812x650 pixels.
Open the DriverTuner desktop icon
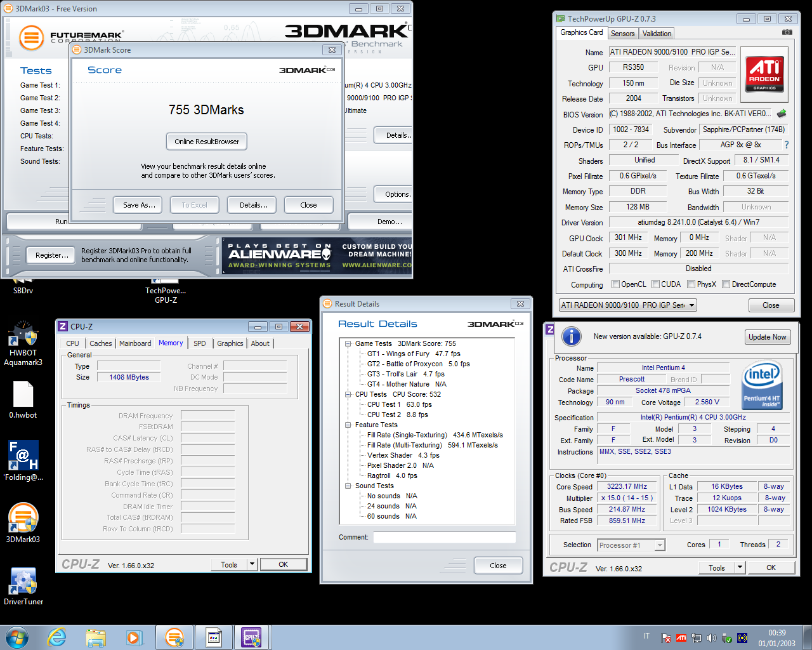[x=23, y=585]
